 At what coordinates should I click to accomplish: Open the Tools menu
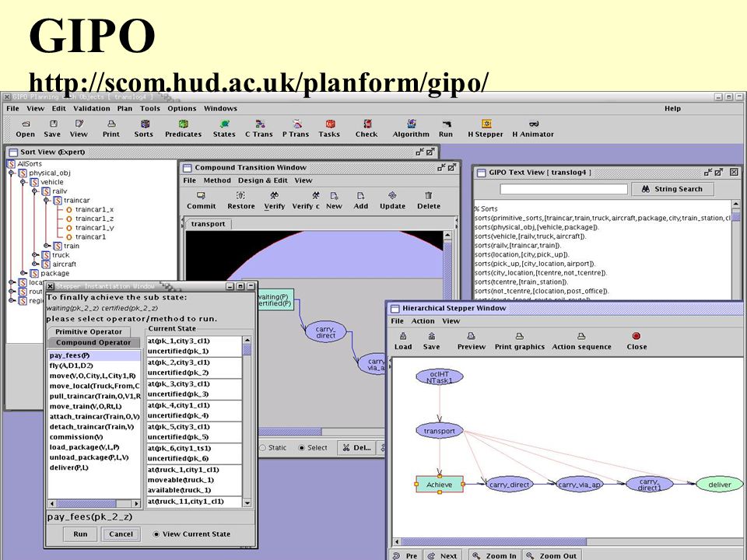[x=150, y=109]
